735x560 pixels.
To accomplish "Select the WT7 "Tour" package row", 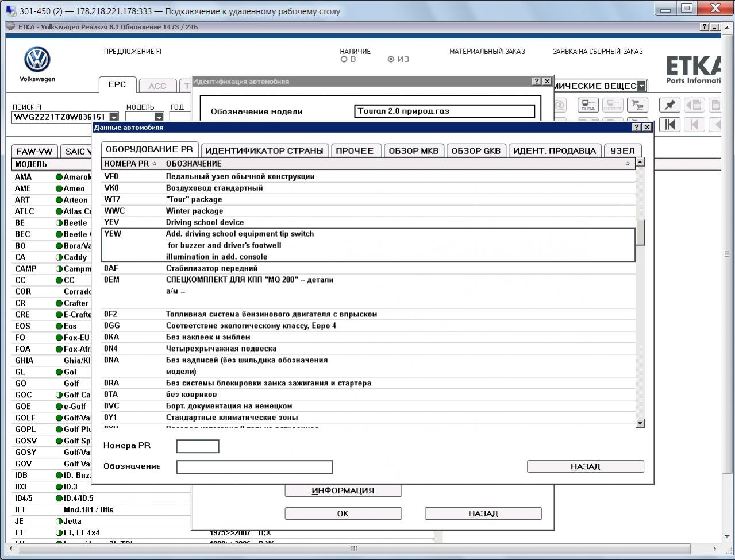I will pos(368,199).
